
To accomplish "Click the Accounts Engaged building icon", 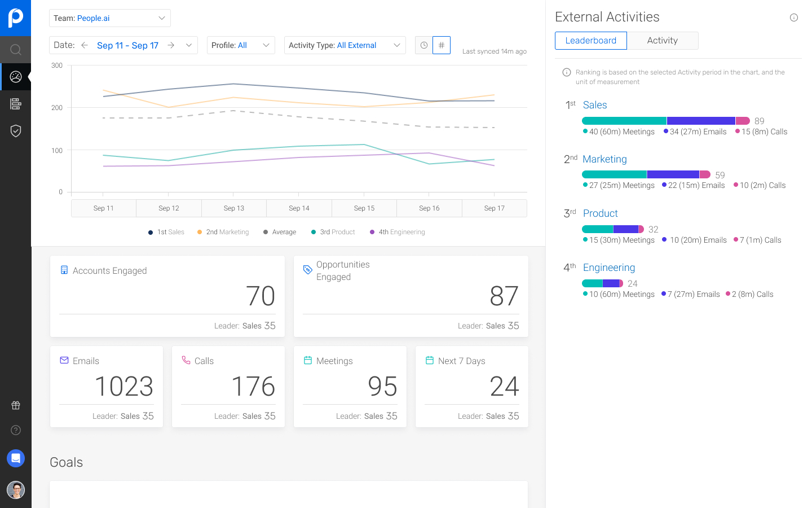I will (x=64, y=270).
